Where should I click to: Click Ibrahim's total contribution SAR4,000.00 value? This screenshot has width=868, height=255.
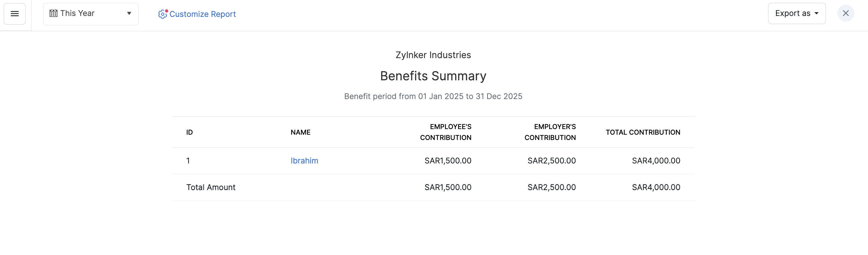[656, 161]
